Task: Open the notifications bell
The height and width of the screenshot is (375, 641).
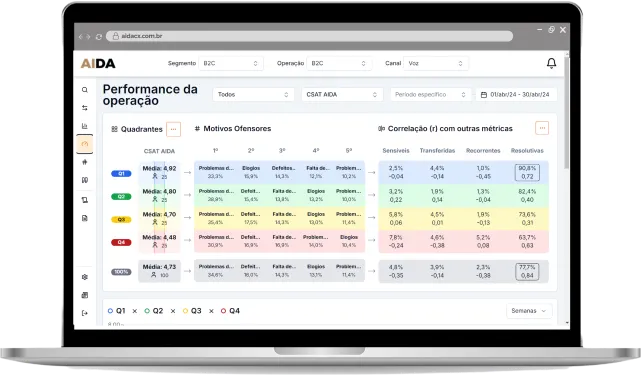Action: (x=551, y=63)
